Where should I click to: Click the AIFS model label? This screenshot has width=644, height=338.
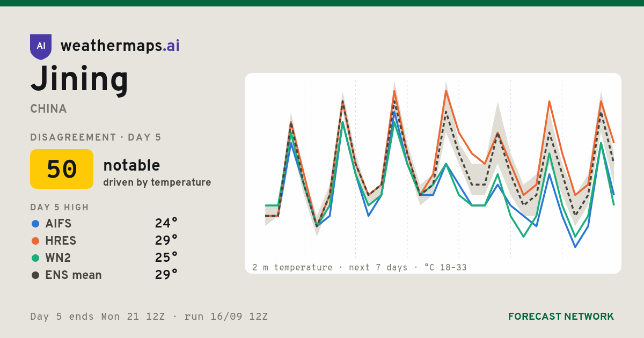click(x=58, y=224)
